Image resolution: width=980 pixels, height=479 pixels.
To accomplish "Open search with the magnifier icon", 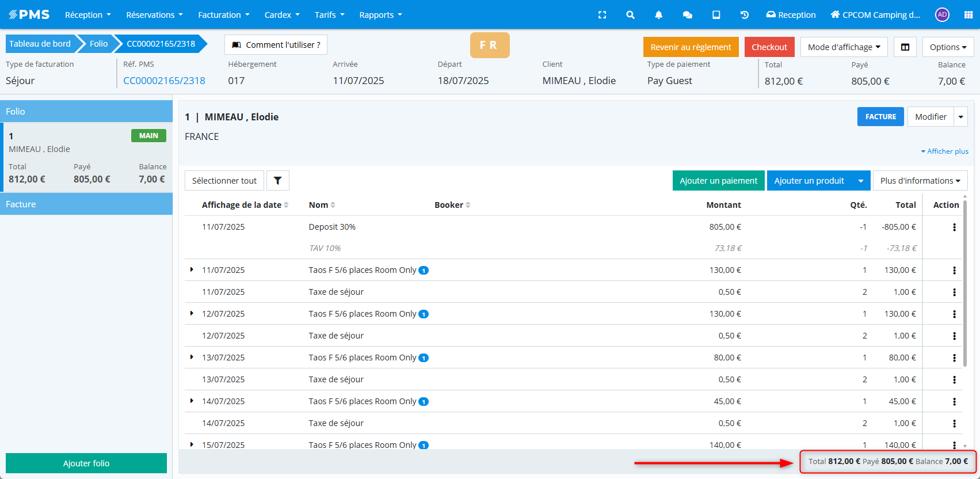I will pyautogui.click(x=630, y=15).
